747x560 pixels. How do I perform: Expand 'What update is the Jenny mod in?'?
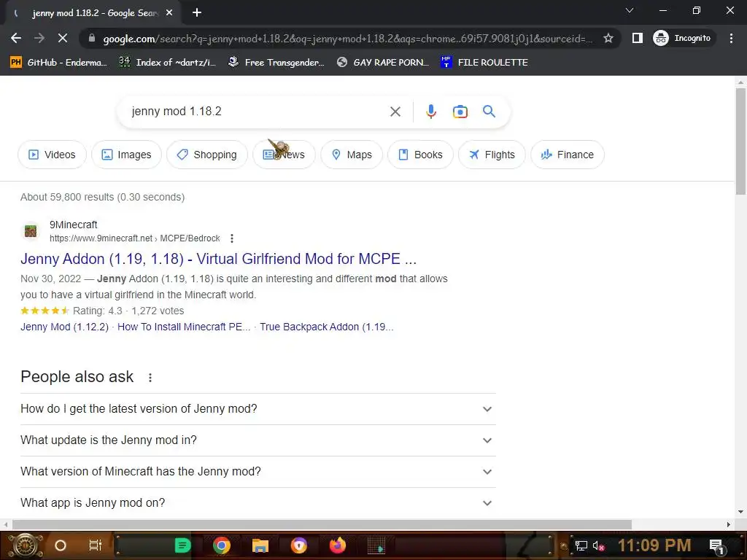tap(258, 440)
